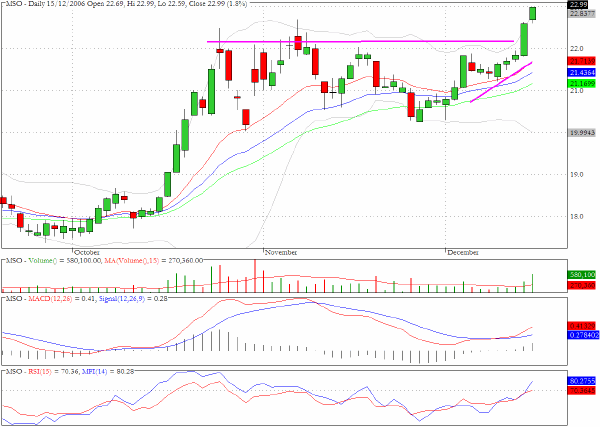Select the blue 0.278402 signal value tag
This screenshot has height=427, width=600.
click(x=584, y=335)
